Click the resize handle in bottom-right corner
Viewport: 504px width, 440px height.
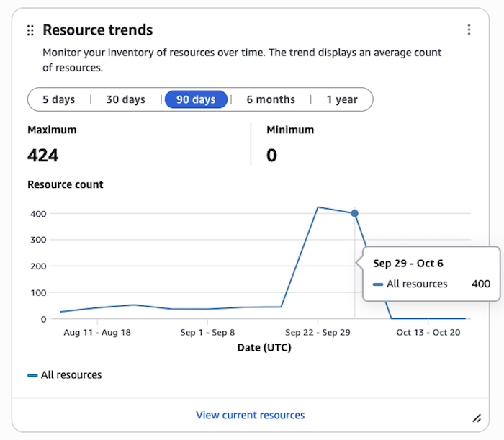click(x=476, y=418)
